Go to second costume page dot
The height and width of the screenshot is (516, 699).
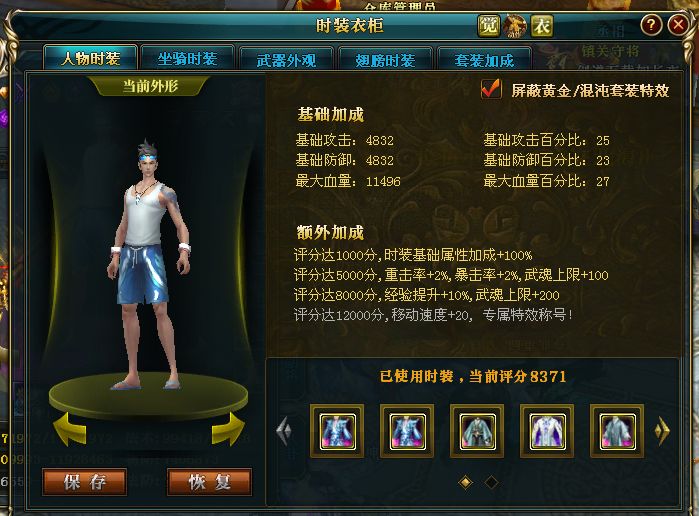(491, 482)
